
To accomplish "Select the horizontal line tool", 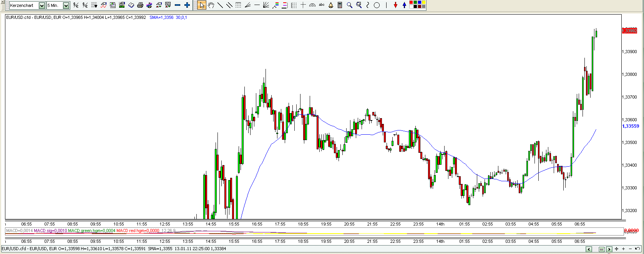I will tap(257, 5).
